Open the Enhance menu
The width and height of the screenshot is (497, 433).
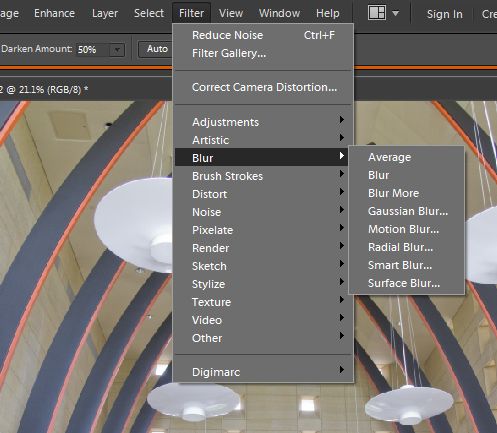[54, 13]
